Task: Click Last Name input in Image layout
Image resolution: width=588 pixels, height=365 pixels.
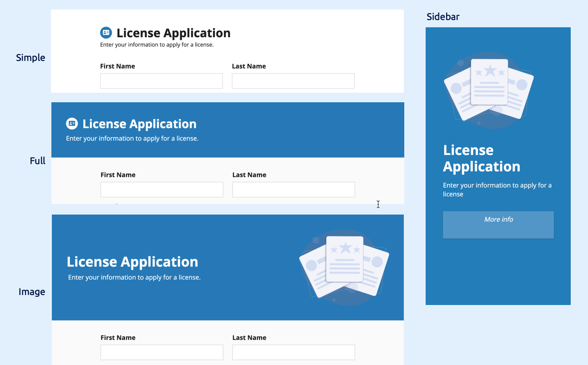Action: [294, 352]
